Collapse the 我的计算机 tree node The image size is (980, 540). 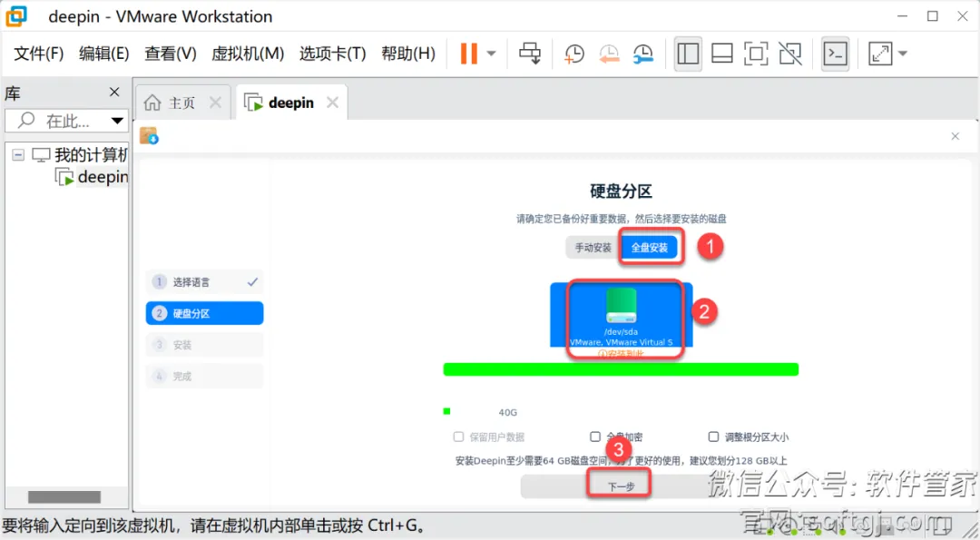click(x=18, y=154)
